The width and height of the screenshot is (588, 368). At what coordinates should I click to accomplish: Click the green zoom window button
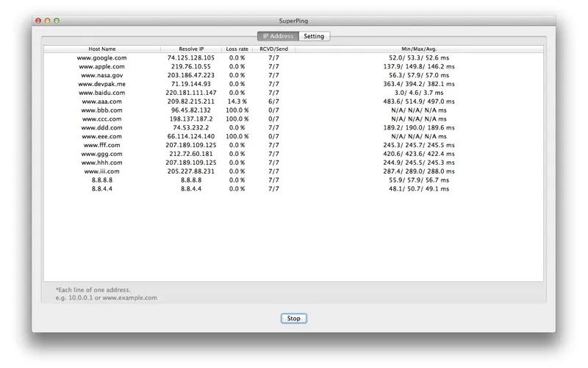(x=57, y=21)
